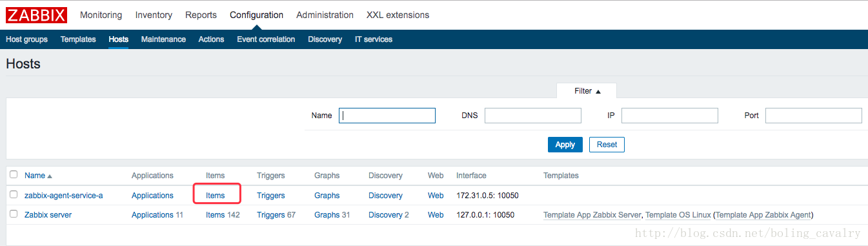Open the Reports menu
Screen dimensions: 868x246
coord(201,15)
